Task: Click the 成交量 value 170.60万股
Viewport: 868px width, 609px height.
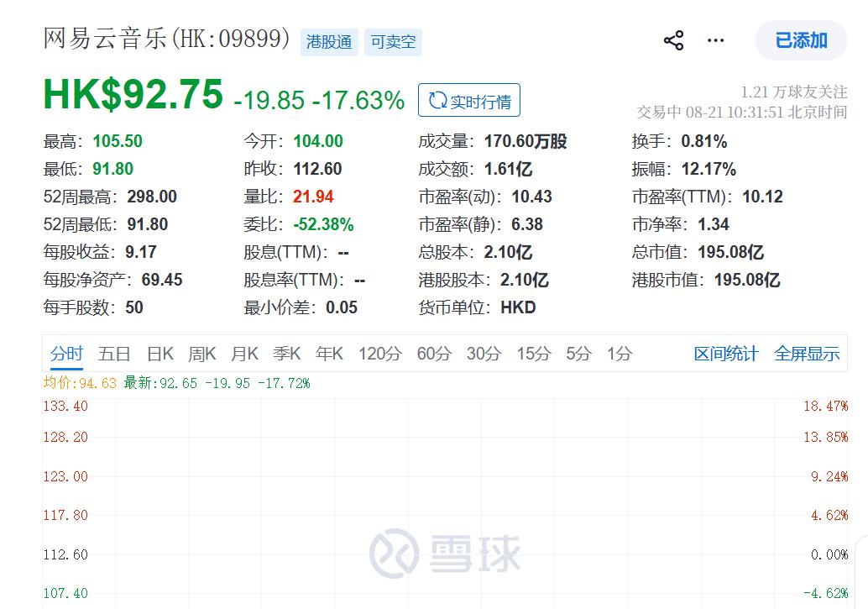Action: click(x=526, y=141)
